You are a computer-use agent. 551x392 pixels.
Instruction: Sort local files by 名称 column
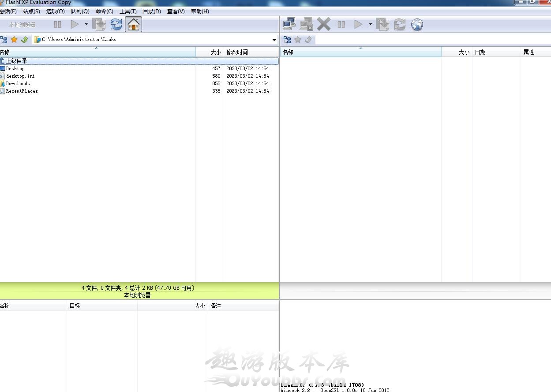coord(97,52)
